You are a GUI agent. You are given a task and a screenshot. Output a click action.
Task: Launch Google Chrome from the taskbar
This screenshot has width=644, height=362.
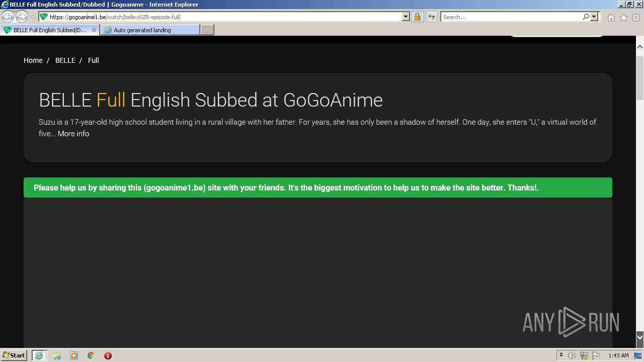click(x=91, y=355)
